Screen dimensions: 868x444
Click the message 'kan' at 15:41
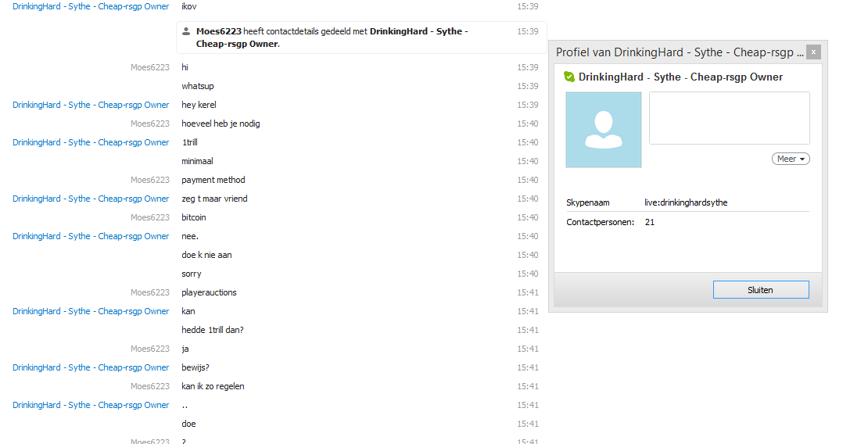[188, 311]
